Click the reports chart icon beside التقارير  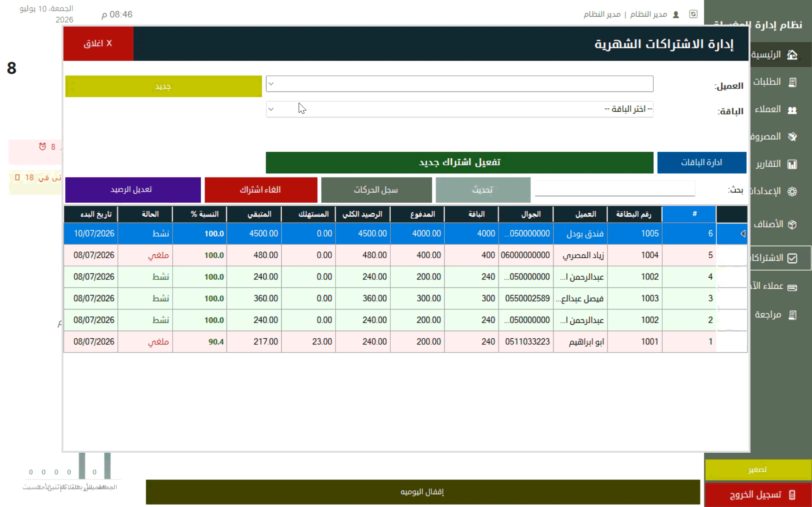coord(792,164)
